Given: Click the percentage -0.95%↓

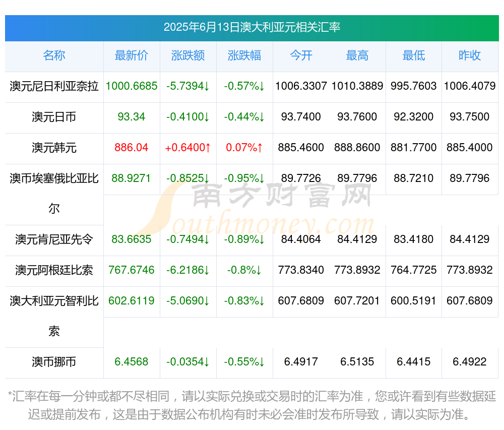Looking at the screenshot, I should [x=244, y=178].
